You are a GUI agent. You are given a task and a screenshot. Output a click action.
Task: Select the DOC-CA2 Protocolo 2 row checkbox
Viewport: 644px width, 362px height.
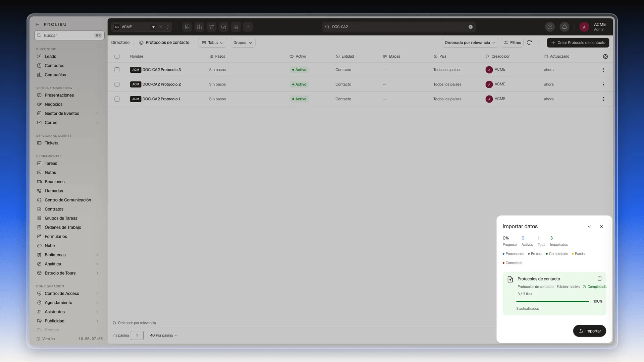click(117, 84)
